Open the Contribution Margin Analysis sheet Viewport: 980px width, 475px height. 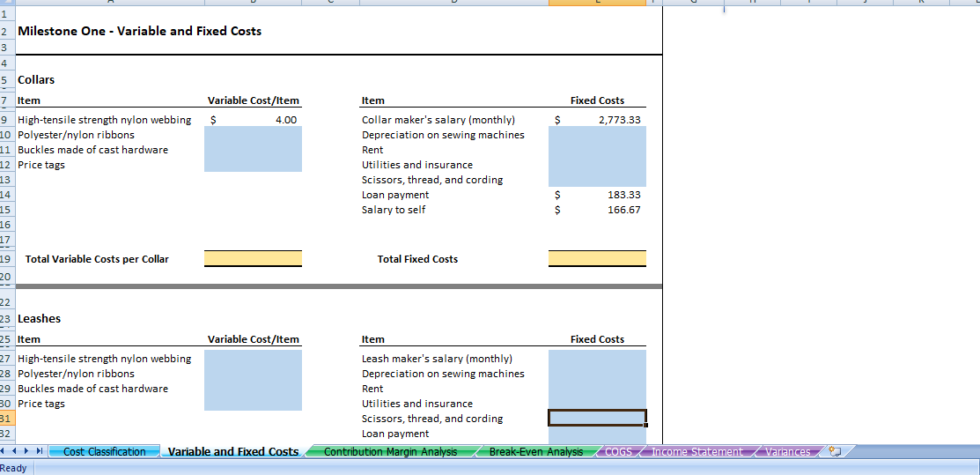click(x=390, y=451)
